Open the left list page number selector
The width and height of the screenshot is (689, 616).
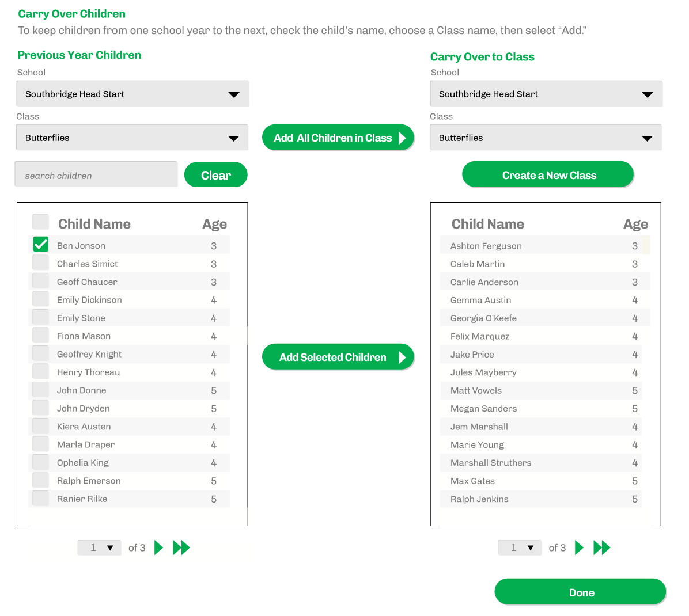[x=100, y=547]
